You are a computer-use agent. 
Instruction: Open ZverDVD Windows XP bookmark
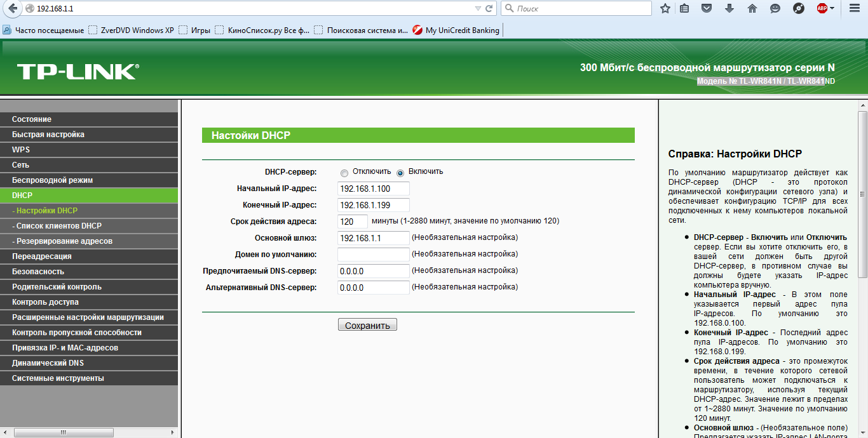click(x=132, y=30)
